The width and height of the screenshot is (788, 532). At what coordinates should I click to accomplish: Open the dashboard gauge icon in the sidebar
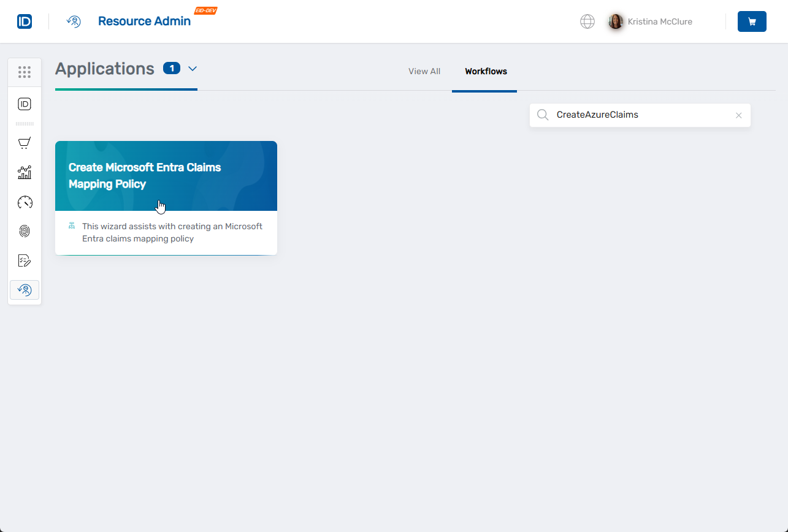tap(25, 202)
